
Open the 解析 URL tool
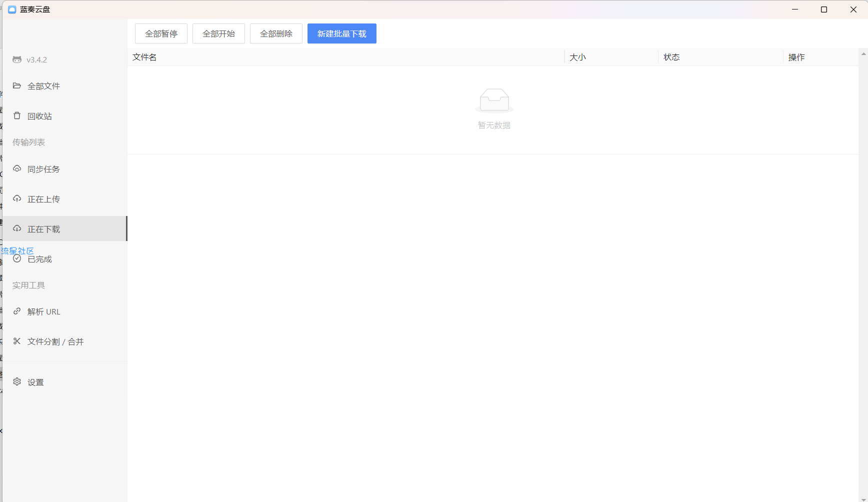tap(65, 311)
